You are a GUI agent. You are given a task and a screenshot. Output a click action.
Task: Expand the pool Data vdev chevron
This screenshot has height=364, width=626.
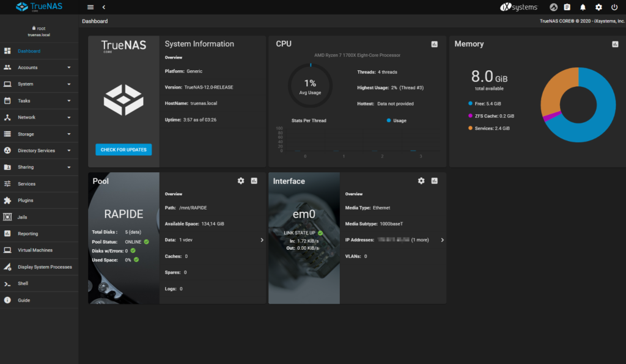coord(262,240)
